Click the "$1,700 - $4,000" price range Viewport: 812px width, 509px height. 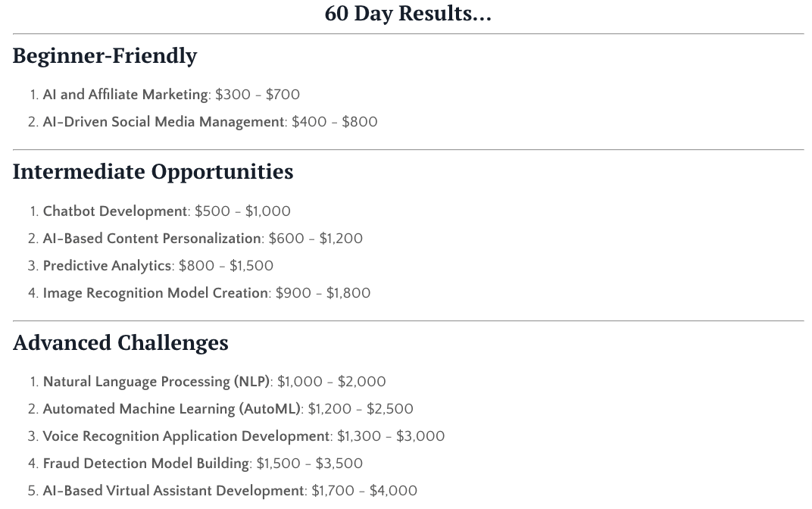(364, 491)
